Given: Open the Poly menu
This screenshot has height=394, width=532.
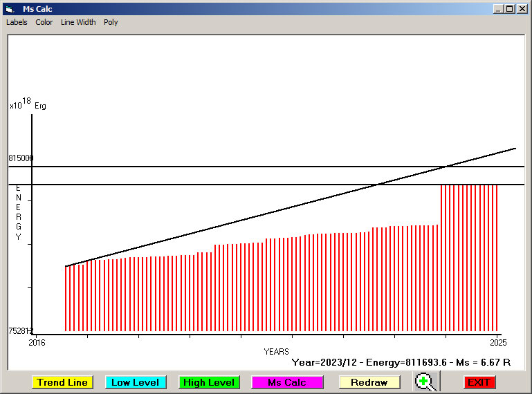Looking at the screenshot, I should 111,22.
